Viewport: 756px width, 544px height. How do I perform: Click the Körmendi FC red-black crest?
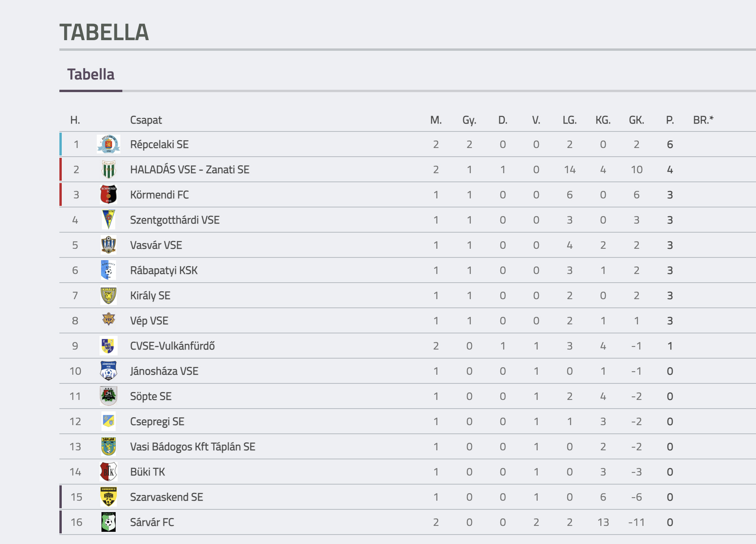[x=109, y=195]
